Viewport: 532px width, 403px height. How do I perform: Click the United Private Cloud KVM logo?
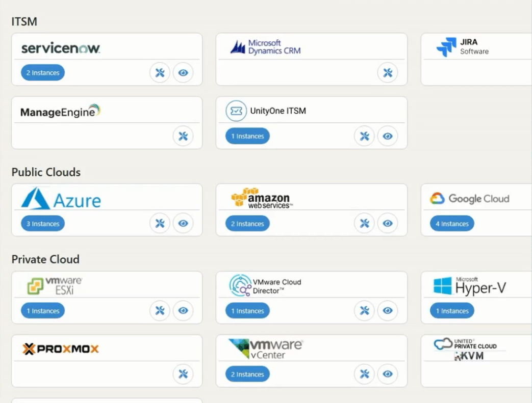tap(466, 349)
